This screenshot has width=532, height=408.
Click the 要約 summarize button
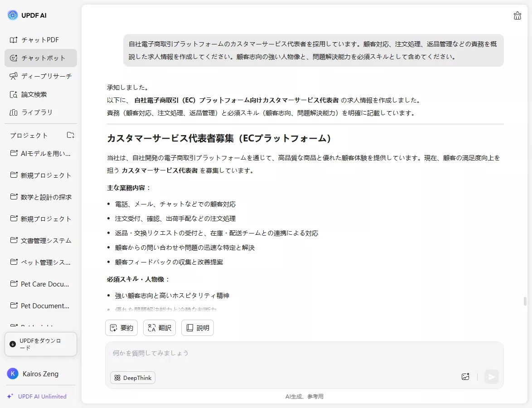(x=121, y=327)
